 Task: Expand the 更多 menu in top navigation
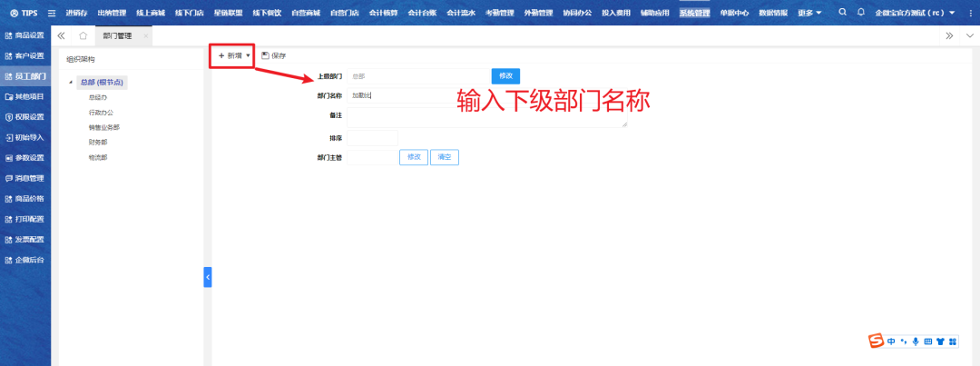click(812, 13)
